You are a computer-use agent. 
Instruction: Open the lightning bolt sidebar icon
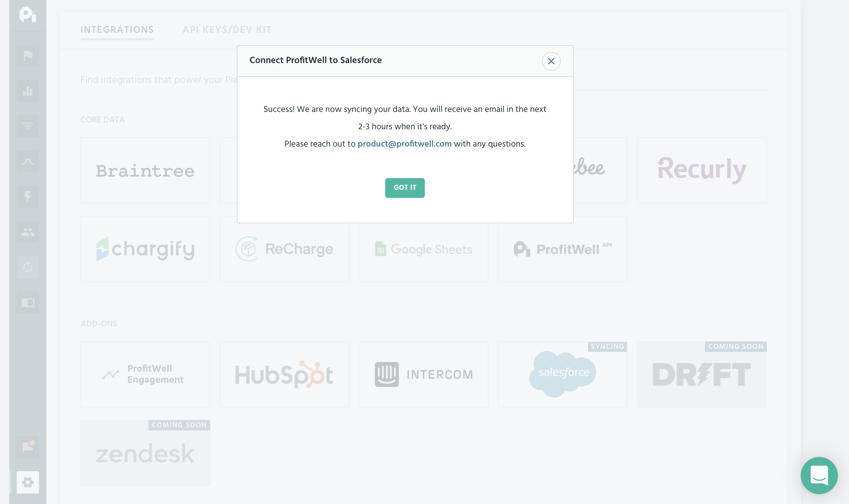(28, 197)
